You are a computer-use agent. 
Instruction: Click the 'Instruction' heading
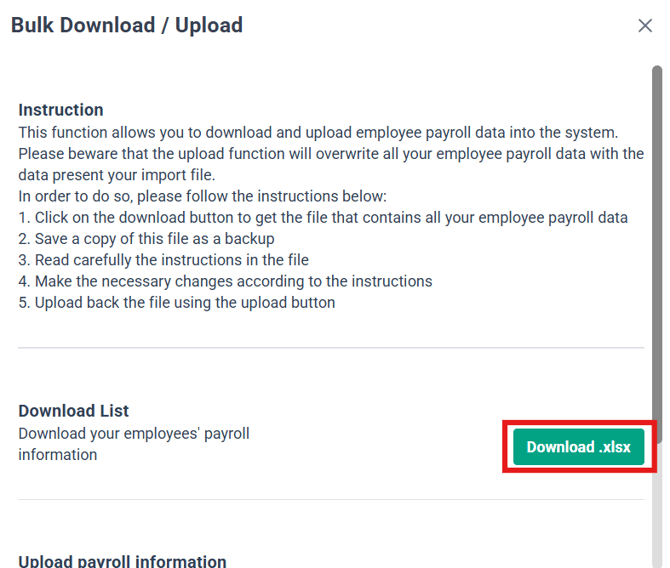61,110
